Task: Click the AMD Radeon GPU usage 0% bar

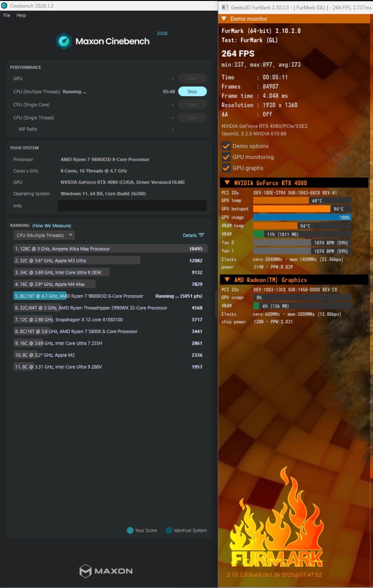Action: 302,298
